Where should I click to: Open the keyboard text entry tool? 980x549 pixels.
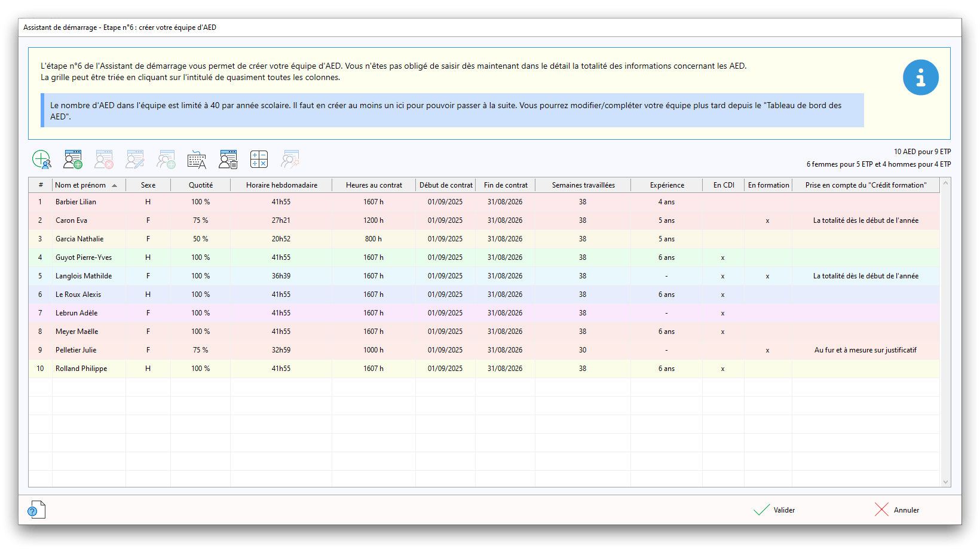197,160
